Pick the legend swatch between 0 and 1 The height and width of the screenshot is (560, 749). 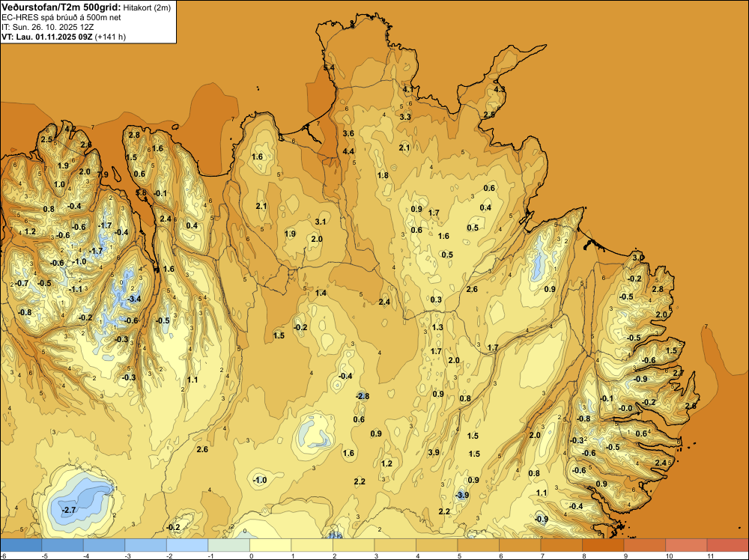270,545
